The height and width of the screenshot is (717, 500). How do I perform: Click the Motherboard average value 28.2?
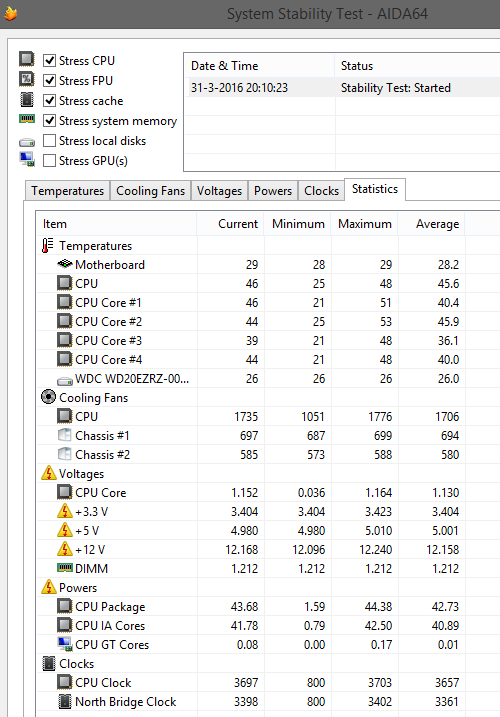(448, 264)
